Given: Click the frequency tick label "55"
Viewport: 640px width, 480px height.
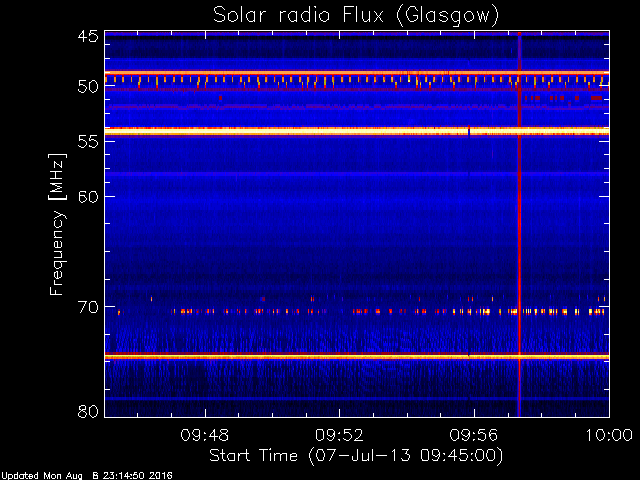Looking at the screenshot, I should [88, 141].
